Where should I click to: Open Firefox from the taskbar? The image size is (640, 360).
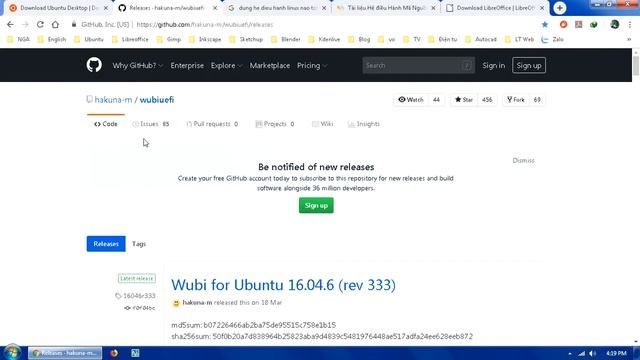[x=114, y=353]
